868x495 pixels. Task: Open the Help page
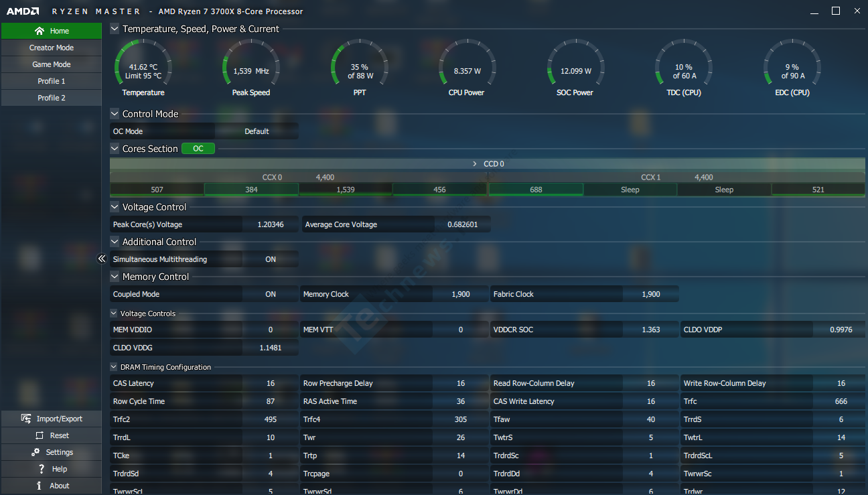pos(51,469)
